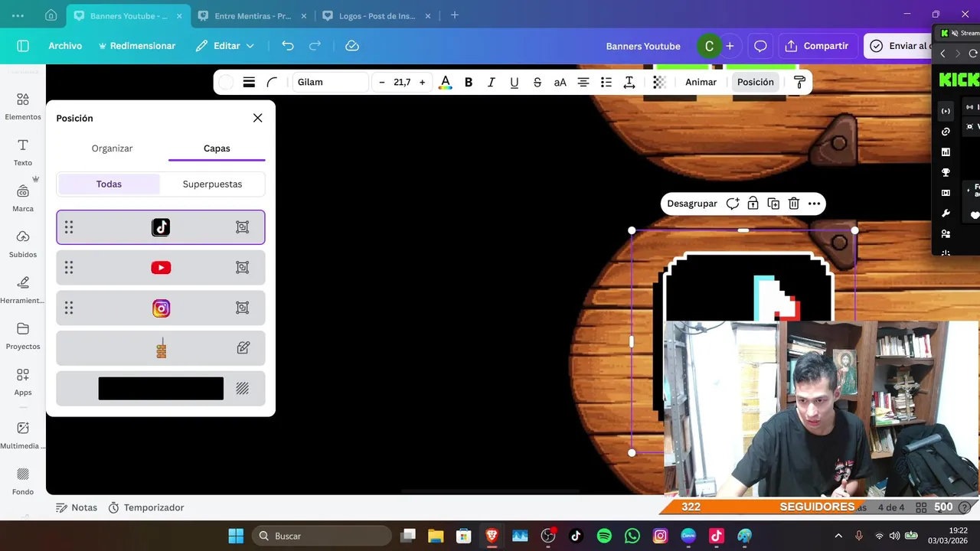Image resolution: width=980 pixels, height=551 pixels.
Task: Toggle uppercase aA text case
Action: 560,82
